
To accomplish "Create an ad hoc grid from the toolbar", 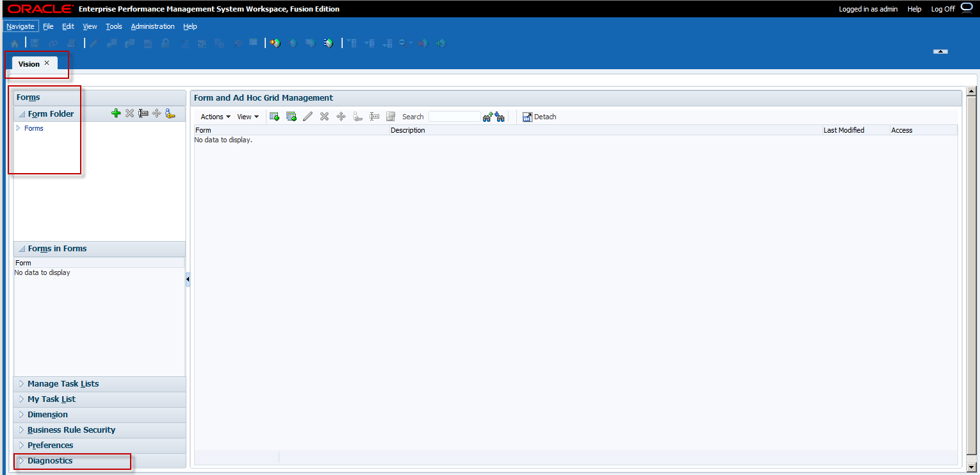I will pos(291,117).
